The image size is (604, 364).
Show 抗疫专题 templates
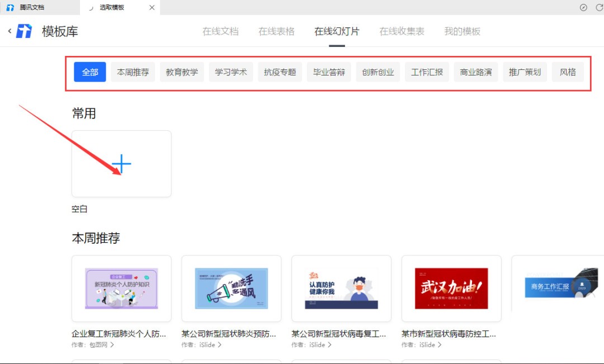point(280,72)
